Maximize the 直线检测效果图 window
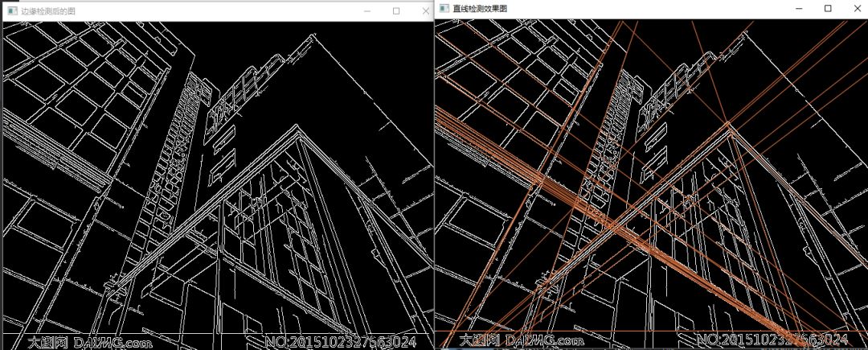This screenshot has height=350, width=868. coord(828,8)
